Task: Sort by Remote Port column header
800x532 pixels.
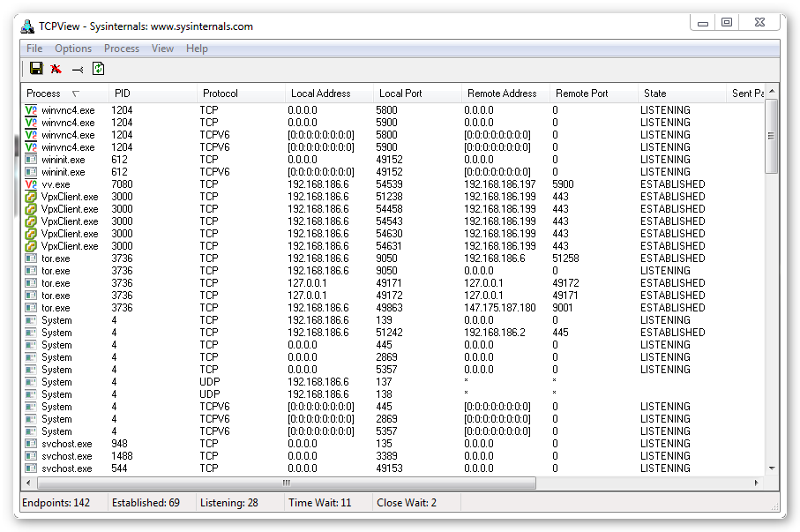Action: (594, 94)
